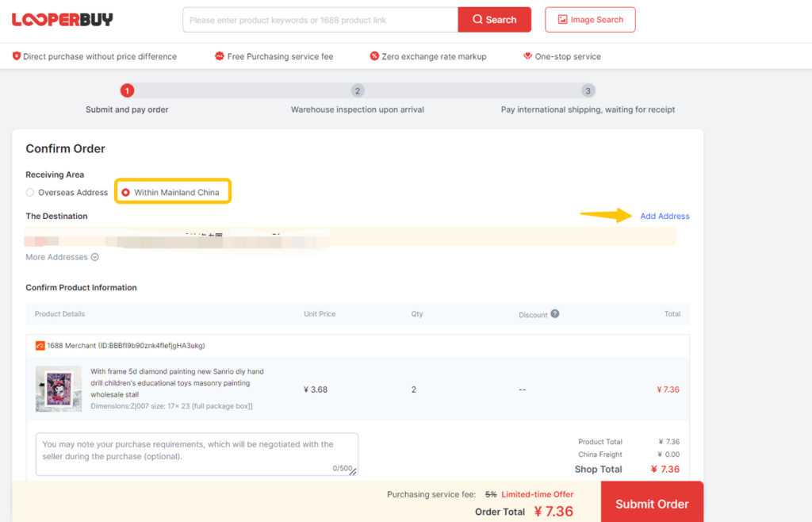Screen dimensions: 812x522
Task: Open the diamond painting product thumbnail
Action: [59, 389]
